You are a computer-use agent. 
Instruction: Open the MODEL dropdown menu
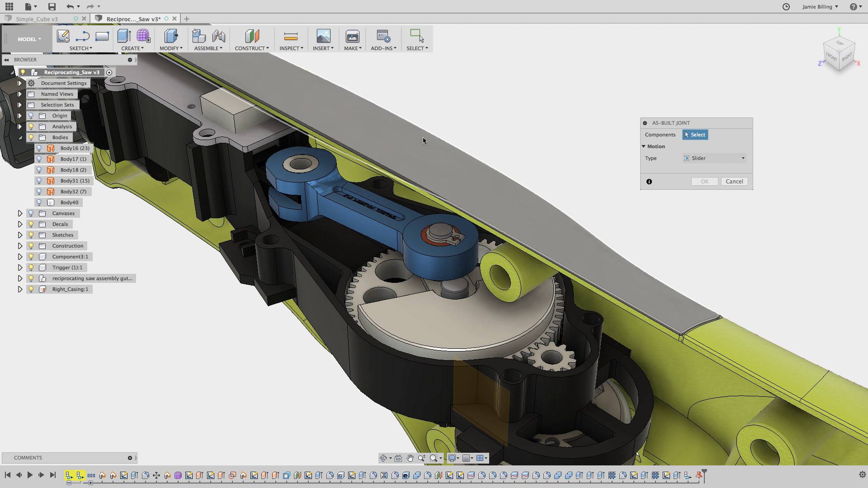28,39
